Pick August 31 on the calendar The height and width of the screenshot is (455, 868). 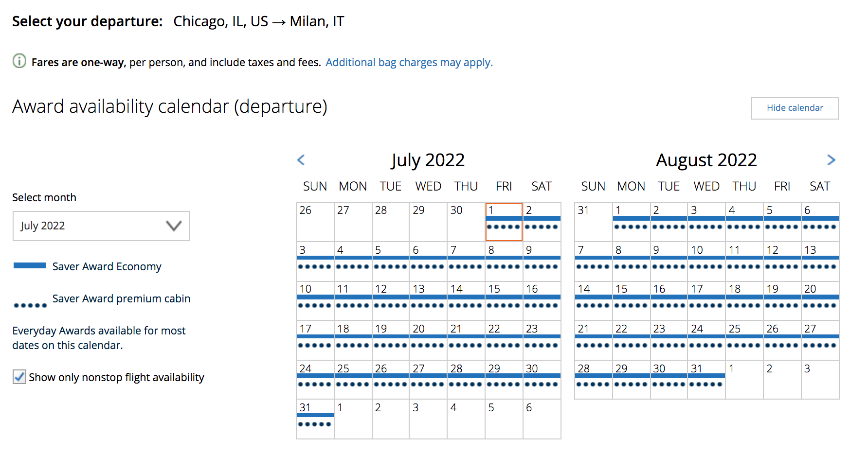706,380
